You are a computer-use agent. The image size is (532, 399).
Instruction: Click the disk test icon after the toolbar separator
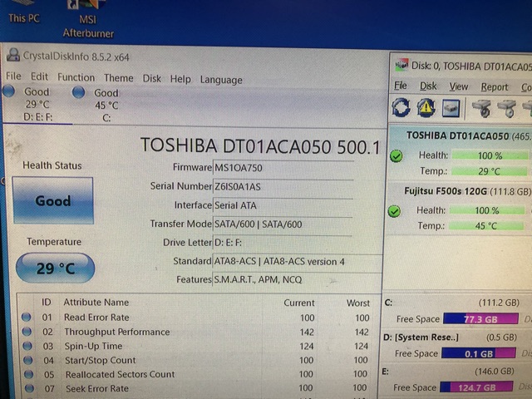(482, 109)
